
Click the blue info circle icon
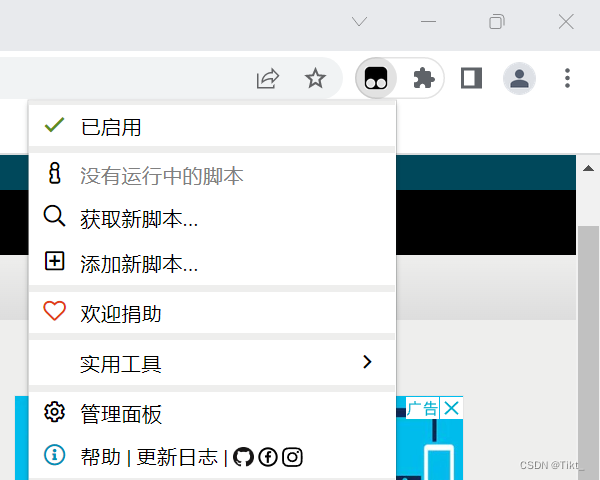[54, 455]
